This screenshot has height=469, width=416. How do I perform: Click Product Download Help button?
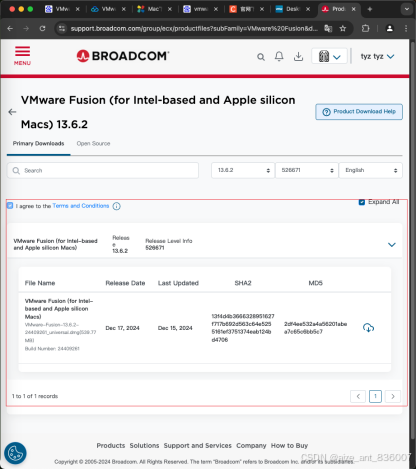click(359, 112)
